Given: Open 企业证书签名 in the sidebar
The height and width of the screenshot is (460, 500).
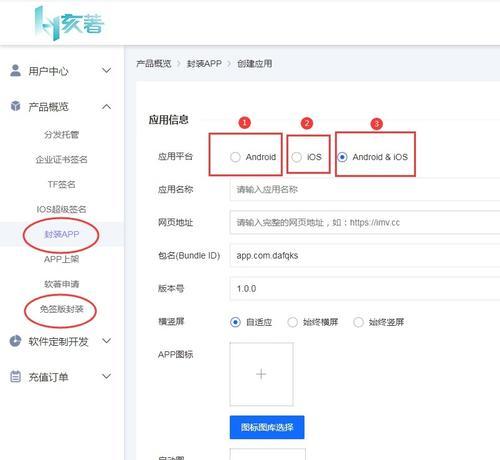Looking at the screenshot, I should pyautogui.click(x=62, y=160).
